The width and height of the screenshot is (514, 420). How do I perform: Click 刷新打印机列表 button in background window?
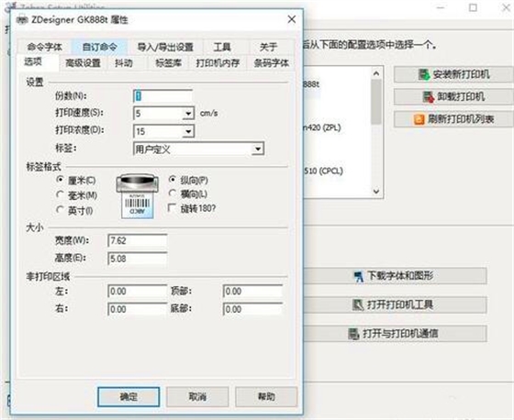tap(454, 119)
